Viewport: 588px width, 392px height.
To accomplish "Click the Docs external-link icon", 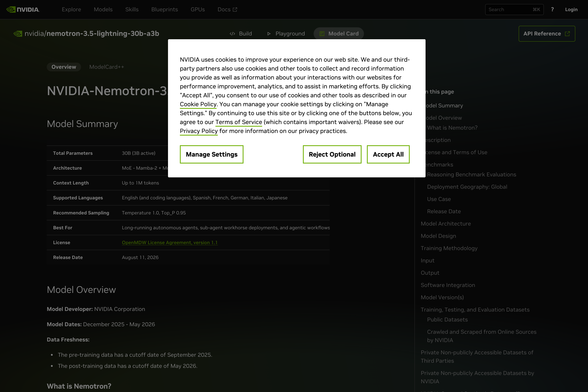I will click(235, 10).
